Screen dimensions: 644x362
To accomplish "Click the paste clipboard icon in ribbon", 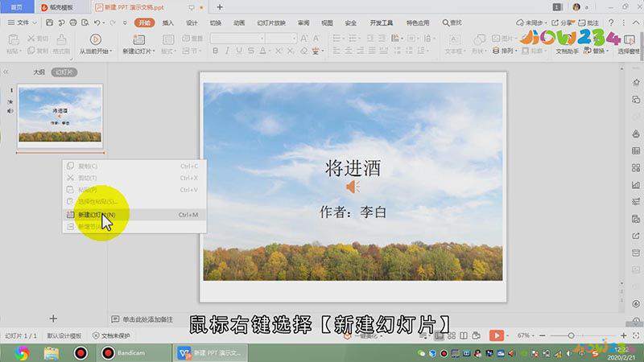I will click(x=14, y=40).
